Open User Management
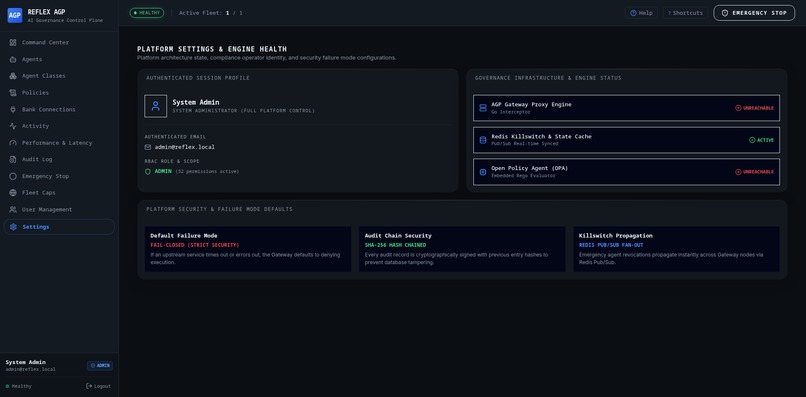The image size is (806, 397). [59, 209]
